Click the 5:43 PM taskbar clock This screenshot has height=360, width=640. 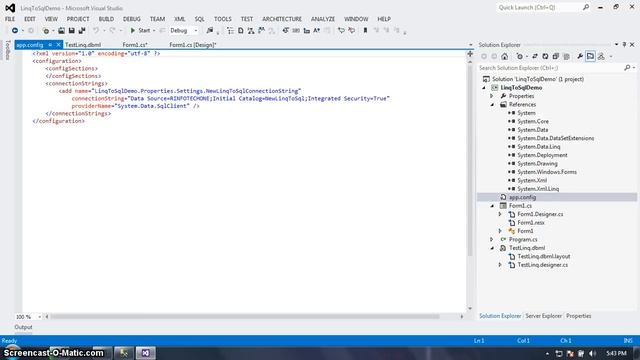(x=616, y=353)
